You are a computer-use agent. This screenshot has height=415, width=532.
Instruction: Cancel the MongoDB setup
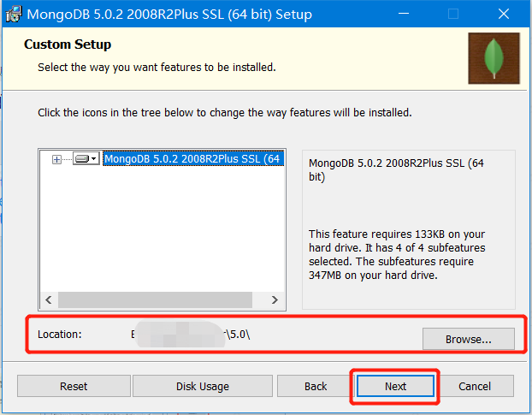point(475,386)
